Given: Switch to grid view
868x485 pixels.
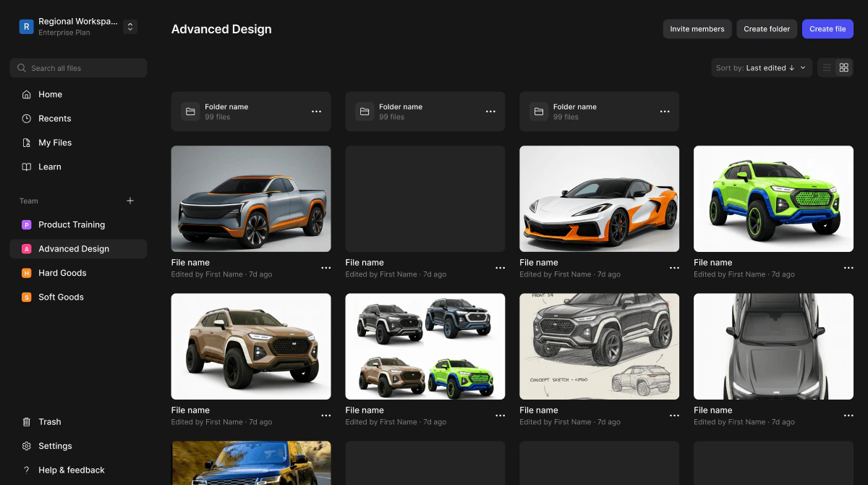Looking at the screenshot, I should [843, 67].
